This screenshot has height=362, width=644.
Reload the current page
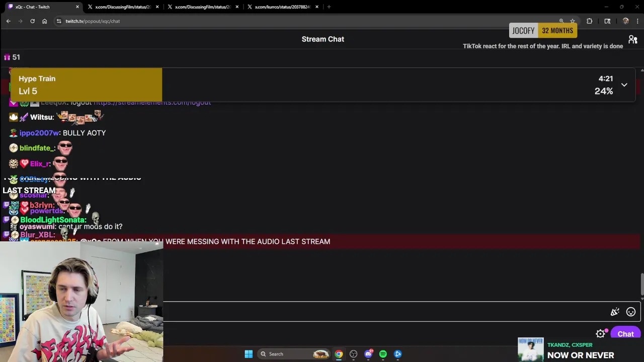pos(32,21)
